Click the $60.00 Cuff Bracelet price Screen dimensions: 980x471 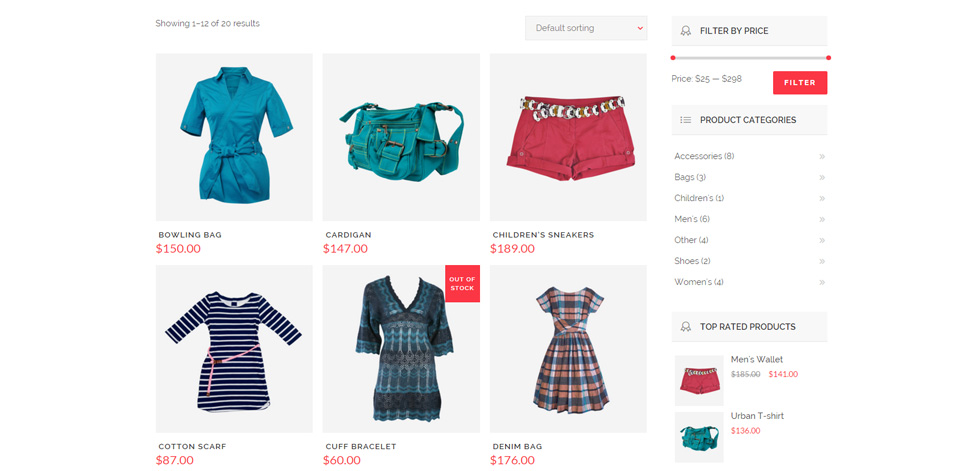[342, 460]
